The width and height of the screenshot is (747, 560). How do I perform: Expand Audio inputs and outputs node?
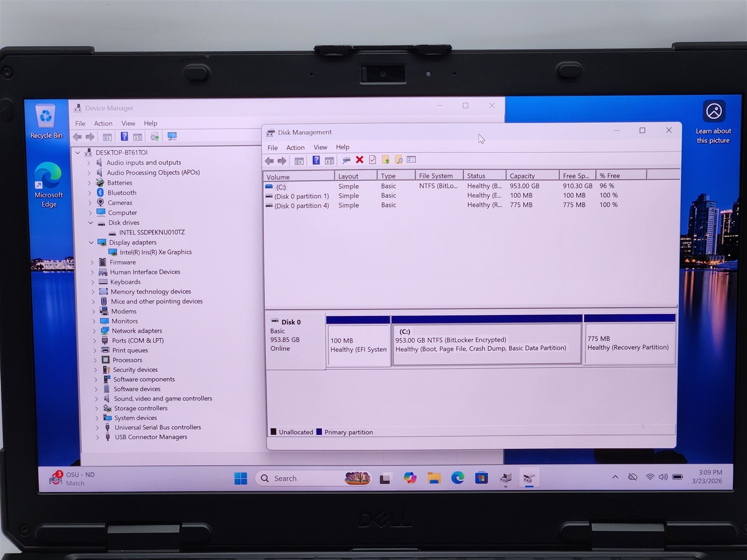click(89, 163)
